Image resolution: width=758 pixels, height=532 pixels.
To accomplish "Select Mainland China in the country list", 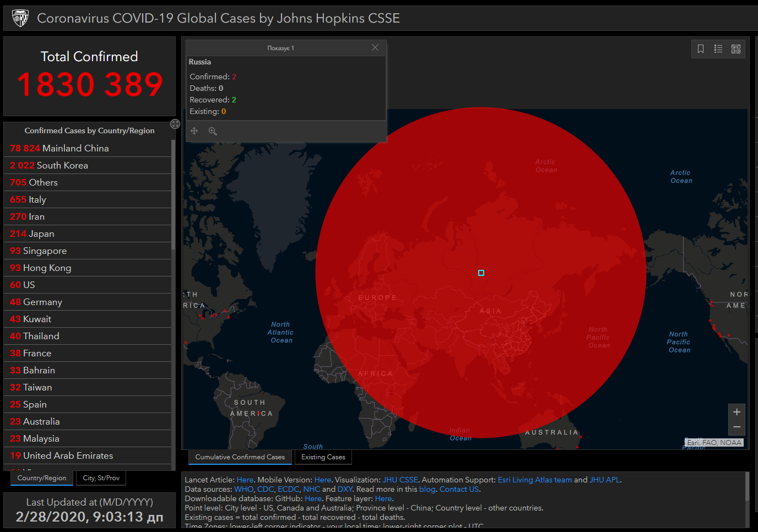I will click(x=88, y=148).
